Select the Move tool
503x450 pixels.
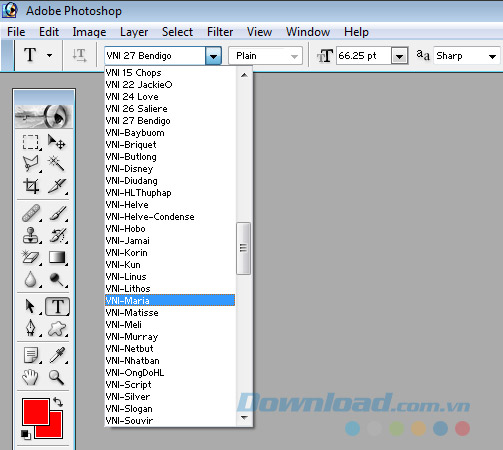pos(56,142)
